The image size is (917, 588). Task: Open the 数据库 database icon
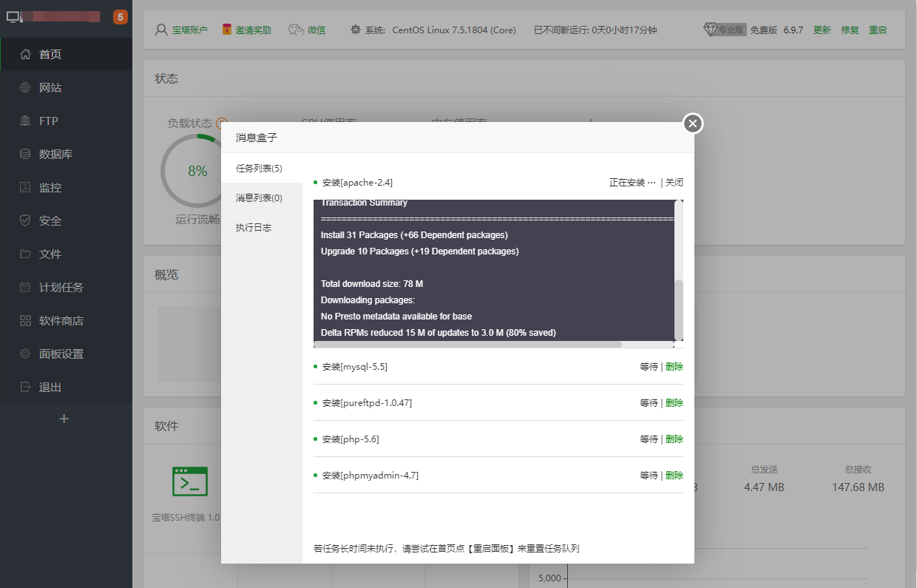click(25, 154)
